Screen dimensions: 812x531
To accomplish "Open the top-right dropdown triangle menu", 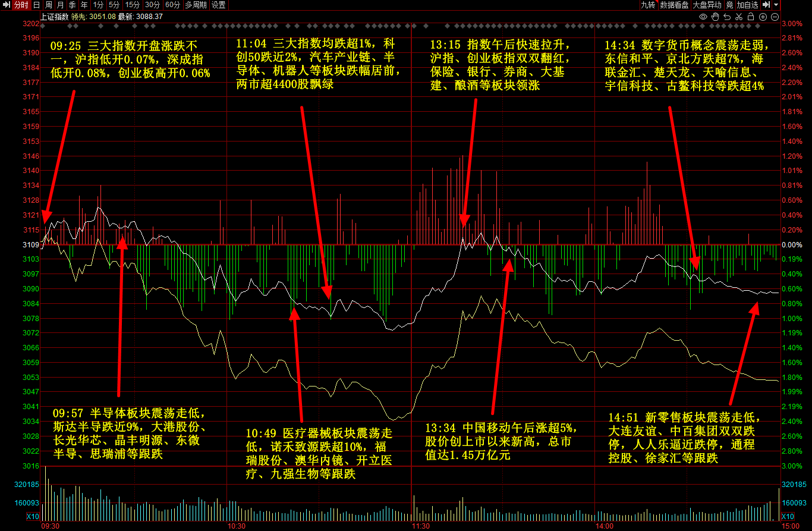I will click(776, 5).
